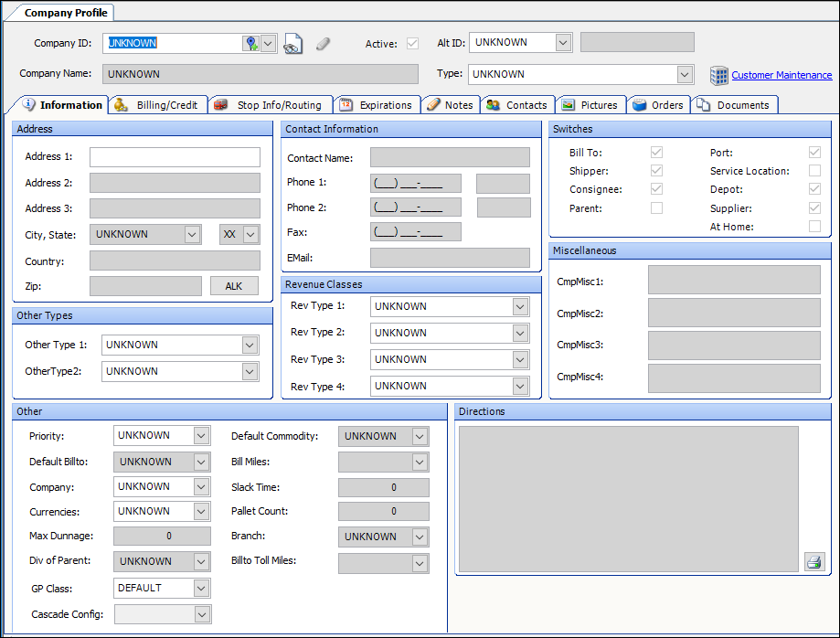Enable the Parent switch checkbox
Image resolution: width=840 pixels, height=638 pixels.
click(x=656, y=208)
